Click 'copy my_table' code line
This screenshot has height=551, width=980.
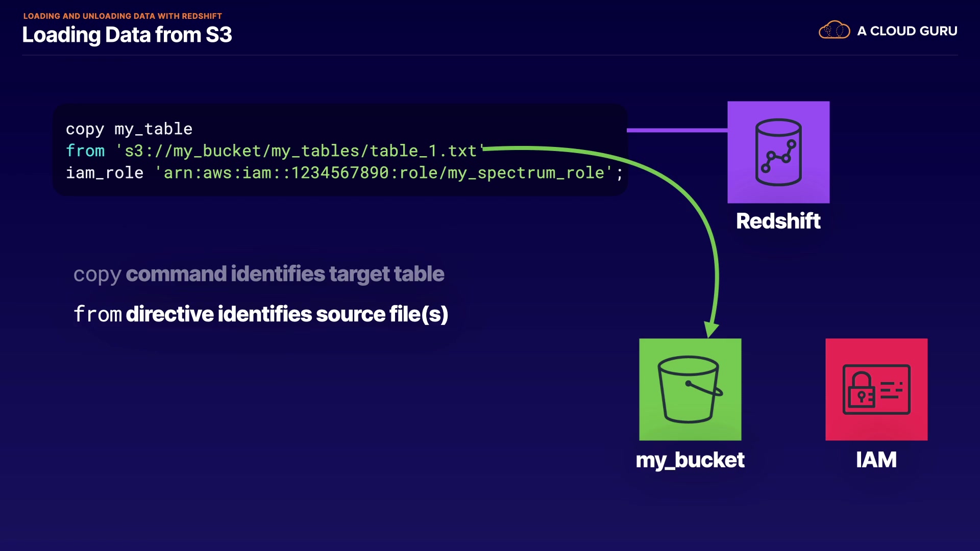129,129
